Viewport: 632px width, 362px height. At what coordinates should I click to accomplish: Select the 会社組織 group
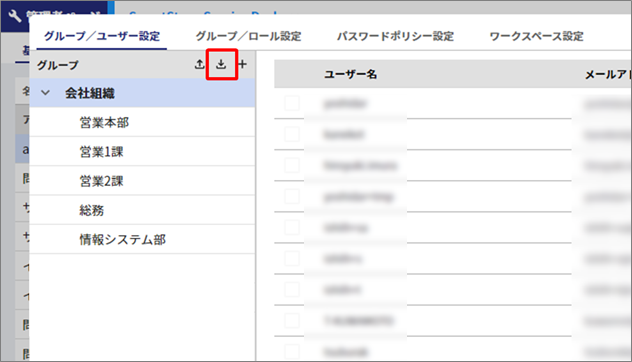(142, 93)
